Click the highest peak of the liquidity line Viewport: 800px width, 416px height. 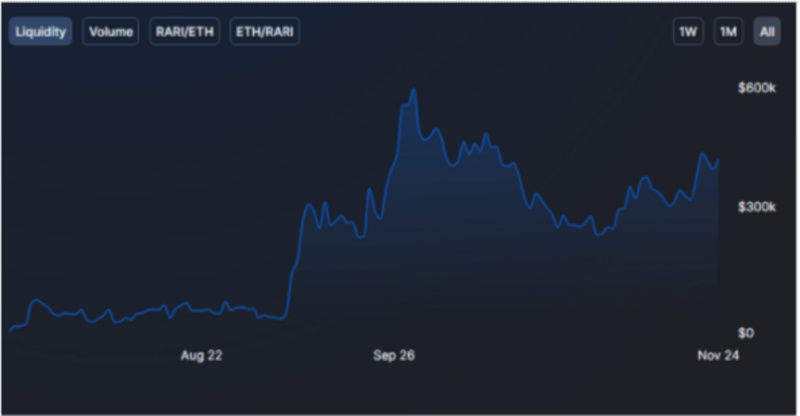click(413, 91)
